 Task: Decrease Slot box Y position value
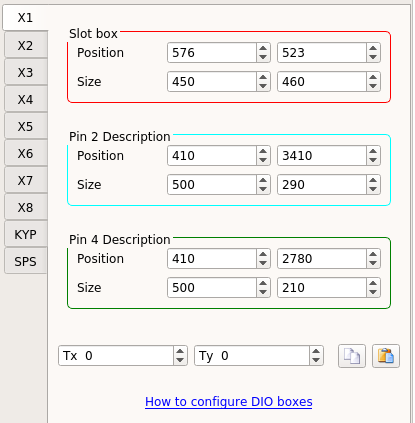(x=373, y=57)
